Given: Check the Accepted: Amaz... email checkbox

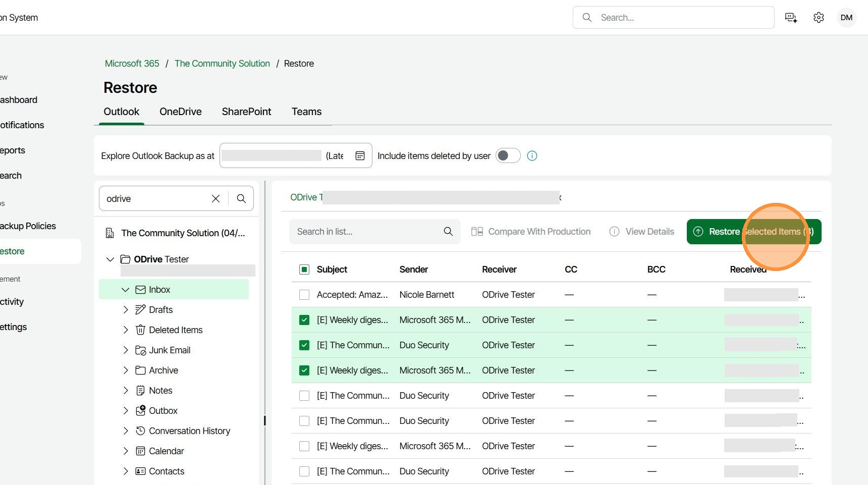Looking at the screenshot, I should click(x=304, y=295).
